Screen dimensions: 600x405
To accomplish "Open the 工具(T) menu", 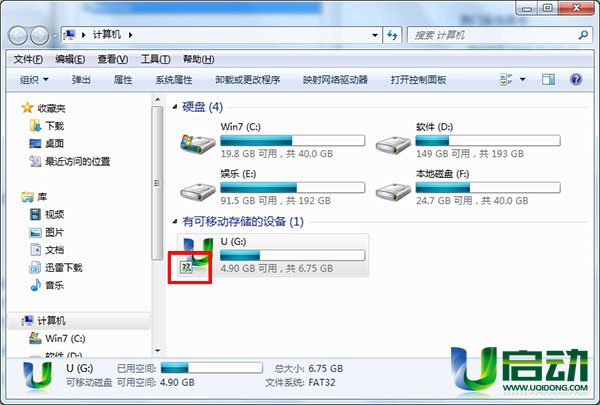I will 155,59.
